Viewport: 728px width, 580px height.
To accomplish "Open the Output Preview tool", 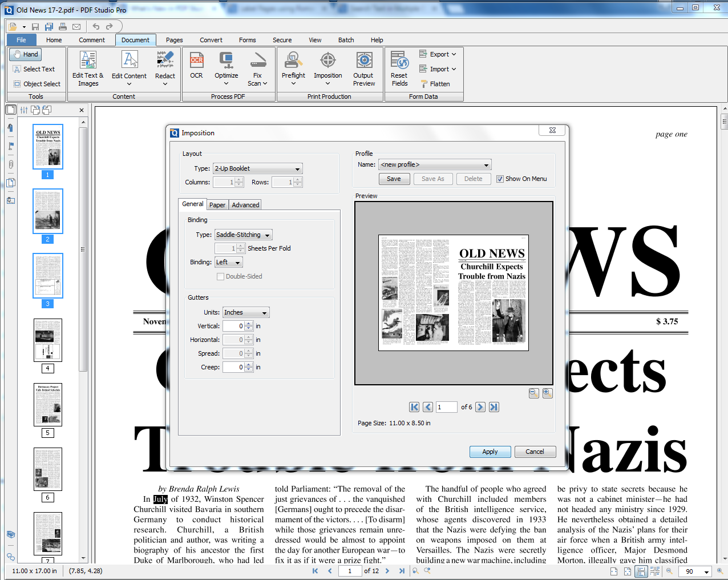I will coord(363,69).
